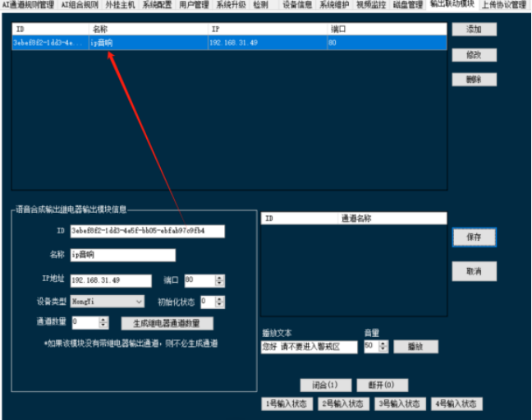Decrease 初始化状态 with down arrow

click(x=219, y=305)
